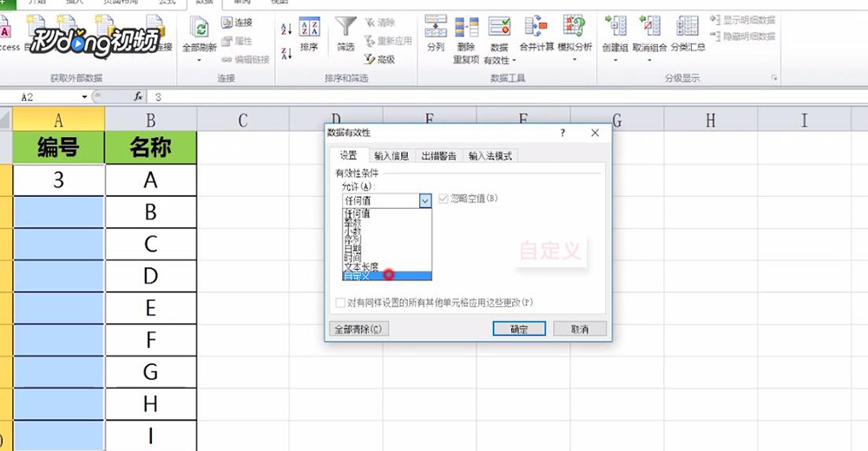Click the cell containing letter F
Screen dimensions: 868x451
tap(150, 340)
